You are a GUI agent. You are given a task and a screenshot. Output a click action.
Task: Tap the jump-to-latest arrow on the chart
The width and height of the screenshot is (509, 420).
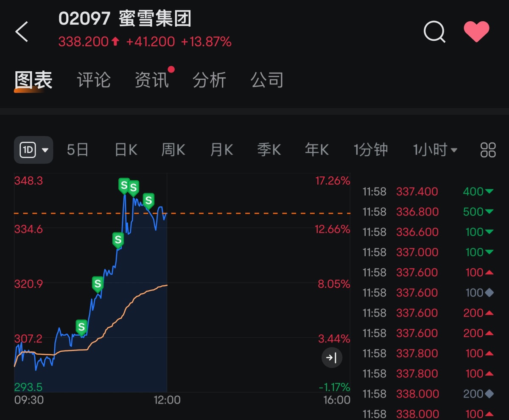point(331,358)
